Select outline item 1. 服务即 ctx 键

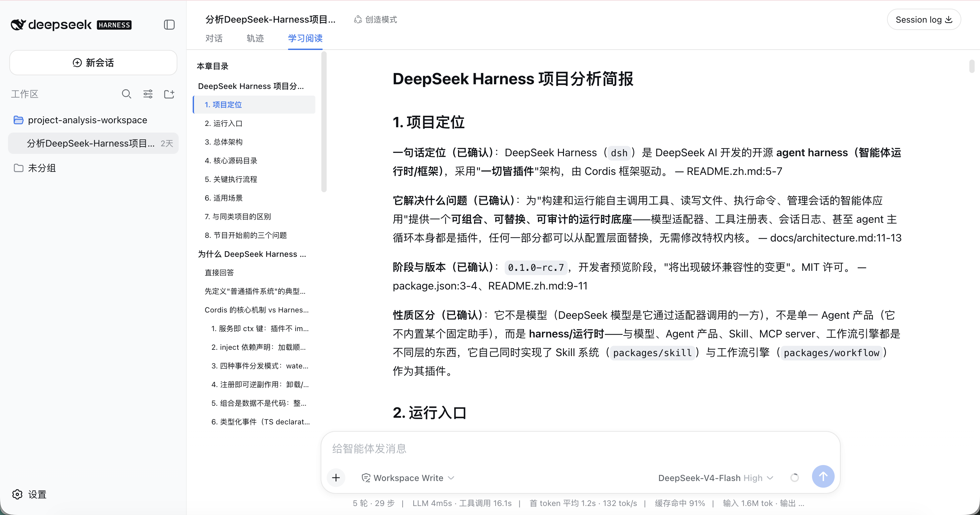pyautogui.click(x=254, y=328)
